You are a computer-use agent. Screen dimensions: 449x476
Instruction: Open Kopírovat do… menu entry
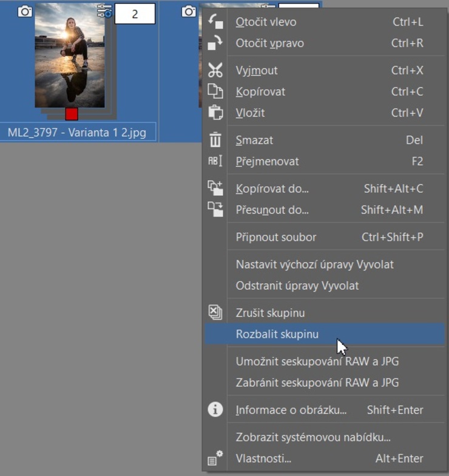pos(325,189)
